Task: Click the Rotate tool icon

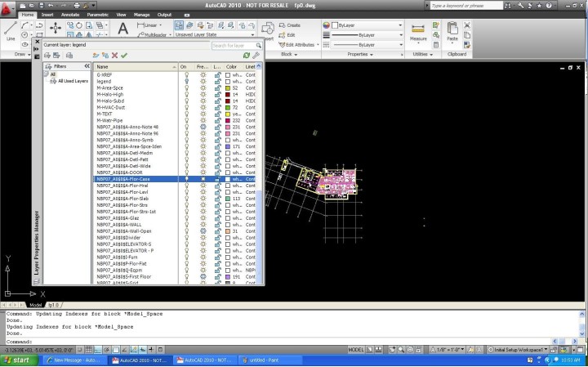Action: pos(79,25)
